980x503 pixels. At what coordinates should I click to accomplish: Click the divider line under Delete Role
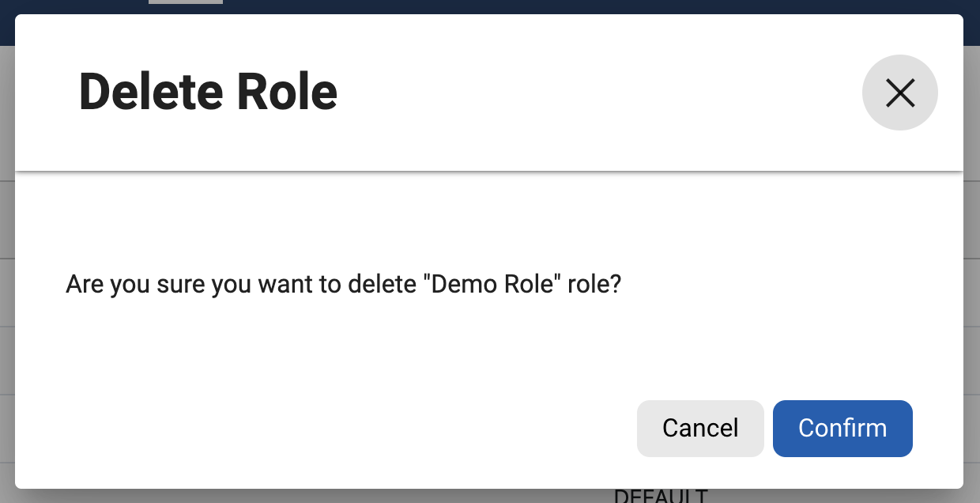click(490, 168)
